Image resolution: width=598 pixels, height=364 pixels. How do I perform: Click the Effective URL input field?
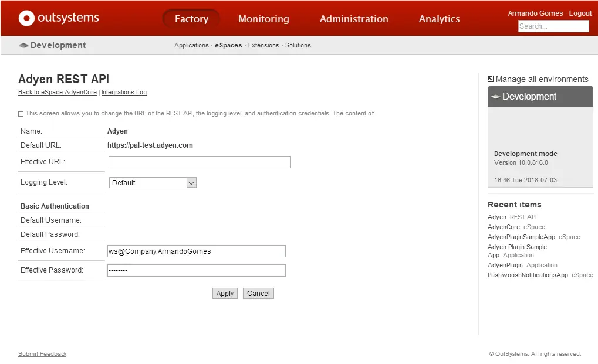[x=200, y=162]
